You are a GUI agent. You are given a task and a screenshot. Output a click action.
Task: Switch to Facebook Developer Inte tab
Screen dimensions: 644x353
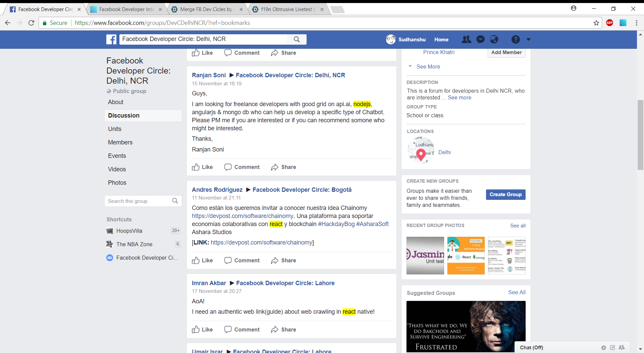(x=126, y=9)
